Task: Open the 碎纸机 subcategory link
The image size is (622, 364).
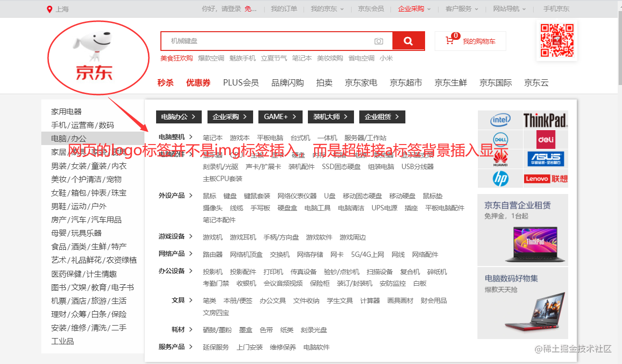Action: [437, 272]
